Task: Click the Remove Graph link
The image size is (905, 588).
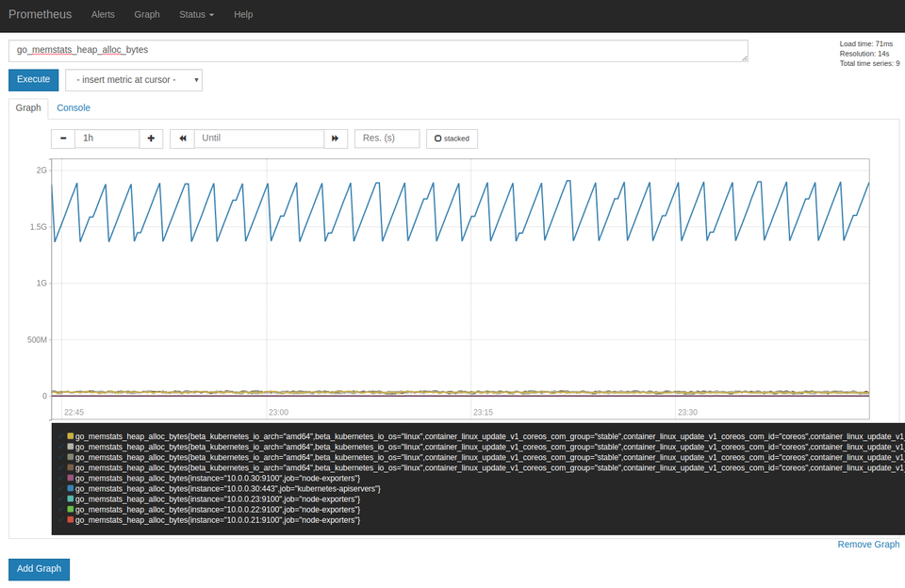Action: [x=868, y=545]
